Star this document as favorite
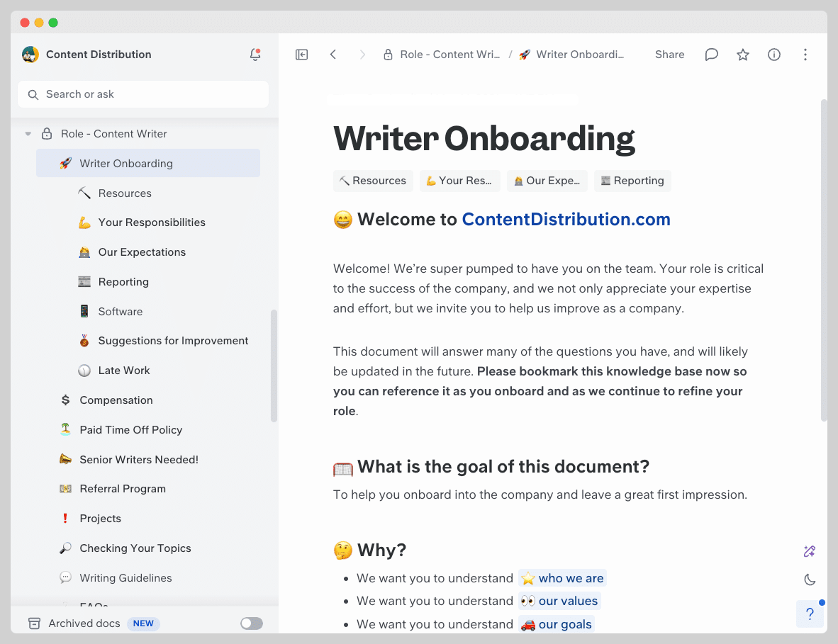838x644 pixels. 743,55
